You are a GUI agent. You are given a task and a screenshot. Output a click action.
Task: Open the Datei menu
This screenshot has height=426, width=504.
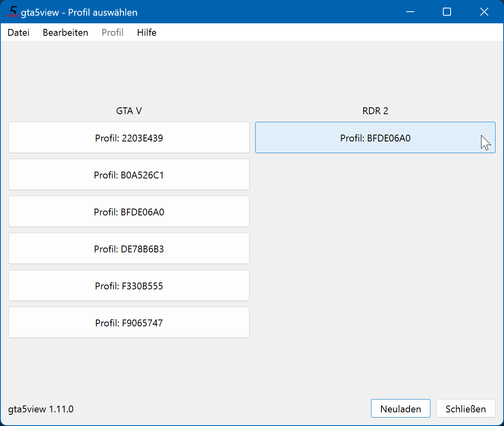(18, 33)
